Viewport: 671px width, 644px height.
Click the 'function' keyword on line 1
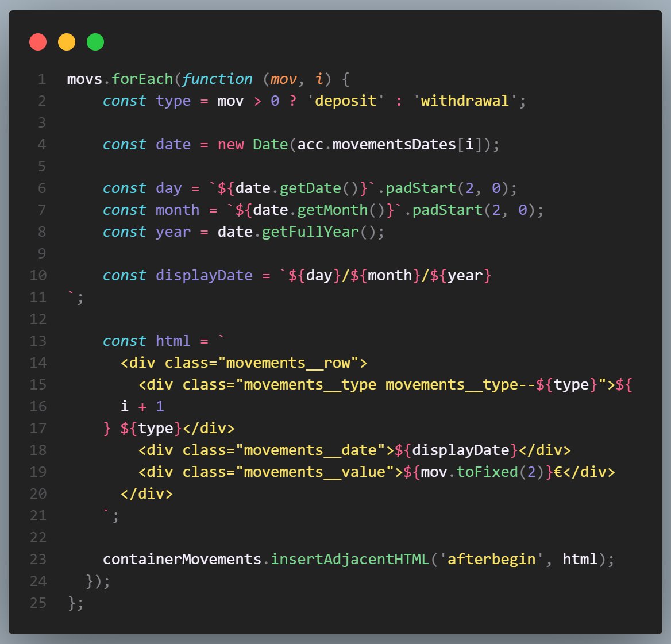coord(217,79)
